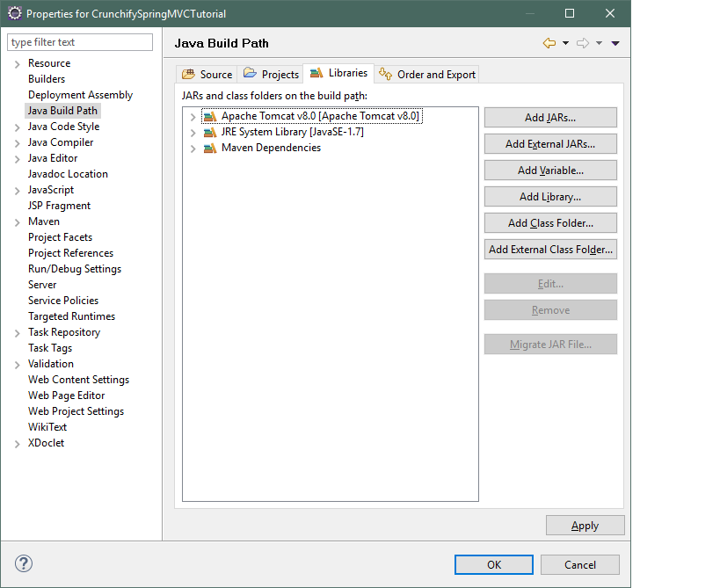Expand the Resource tree node
The height and width of the screenshot is (588, 720).
click(x=17, y=64)
